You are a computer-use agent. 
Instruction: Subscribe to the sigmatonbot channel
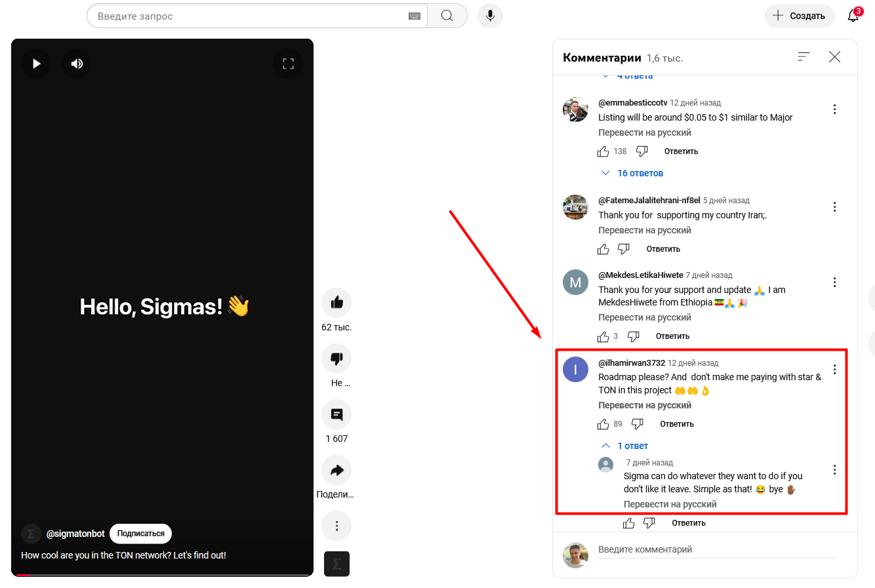click(x=140, y=534)
